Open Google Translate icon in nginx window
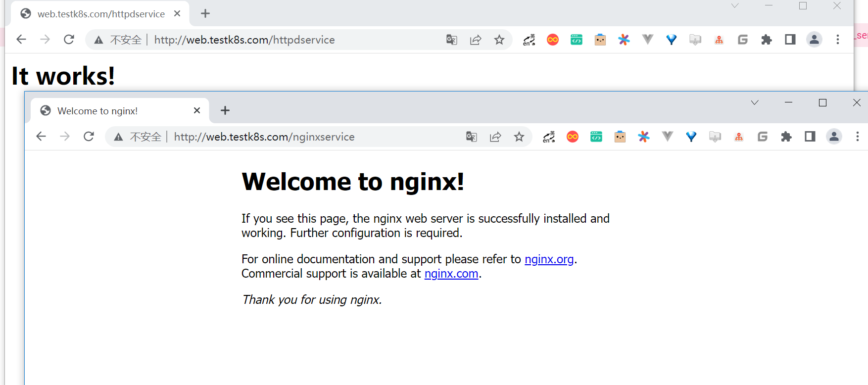The image size is (868, 385). click(472, 137)
